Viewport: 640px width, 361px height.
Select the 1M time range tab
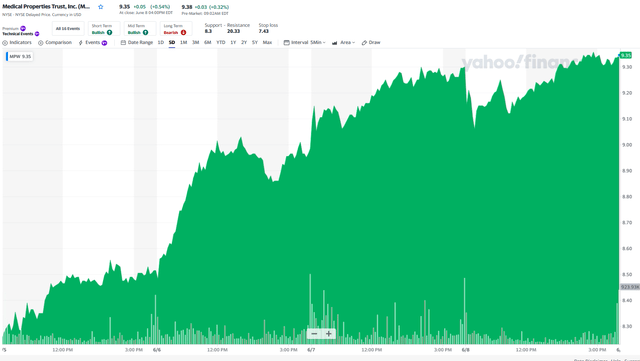pos(184,42)
